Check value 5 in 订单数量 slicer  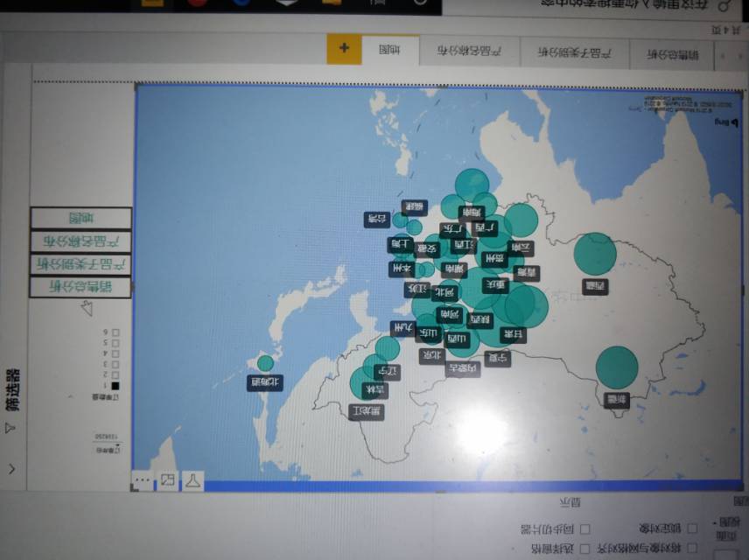[115, 343]
